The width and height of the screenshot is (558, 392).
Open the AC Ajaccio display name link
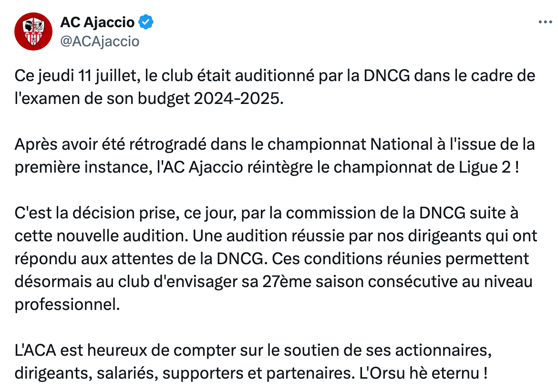[x=97, y=22]
